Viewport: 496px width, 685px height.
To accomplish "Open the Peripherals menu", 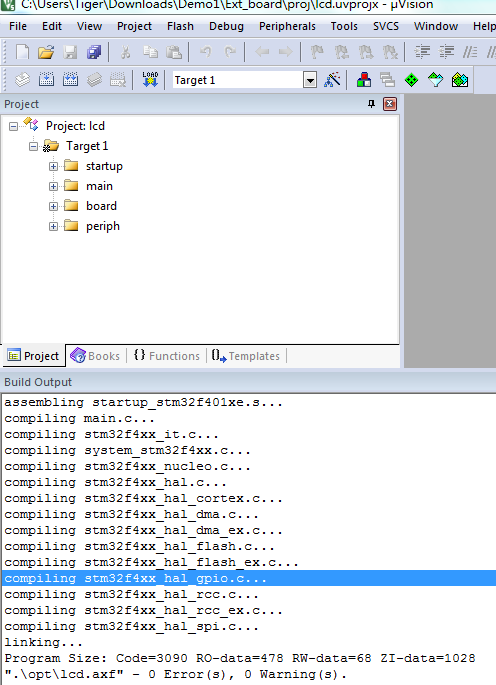I will tap(287, 26).
